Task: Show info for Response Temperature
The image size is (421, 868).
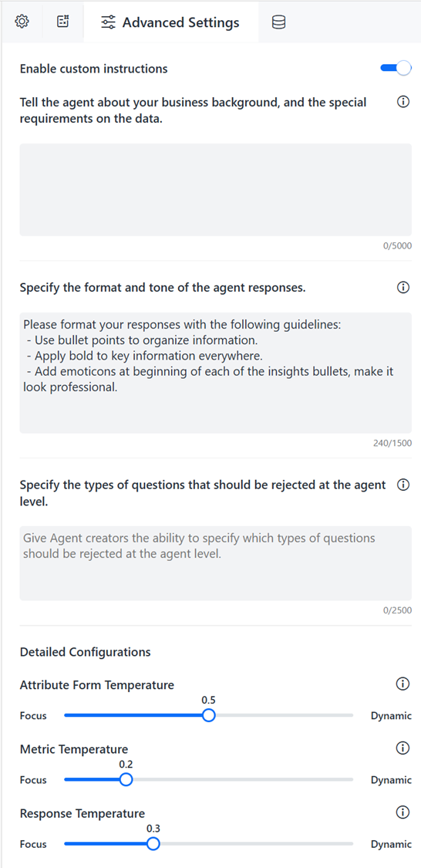Action: (402, 812)
